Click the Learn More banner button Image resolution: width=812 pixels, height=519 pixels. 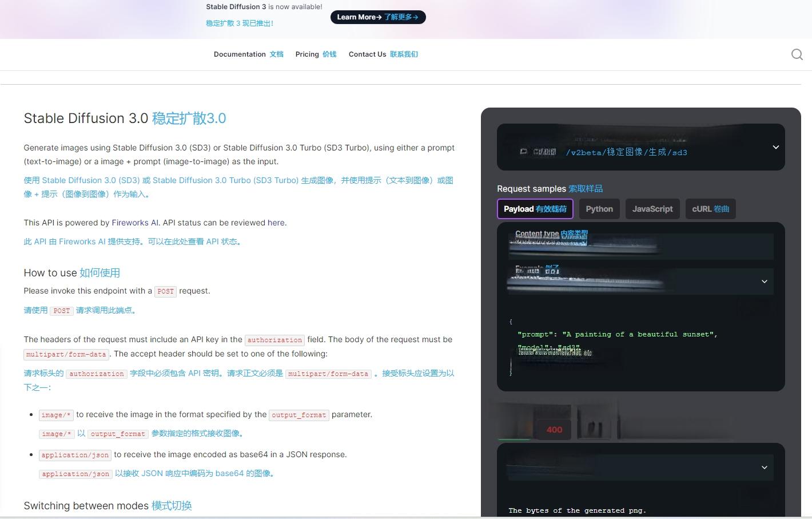pyautogui.click(x=377, y=17)
